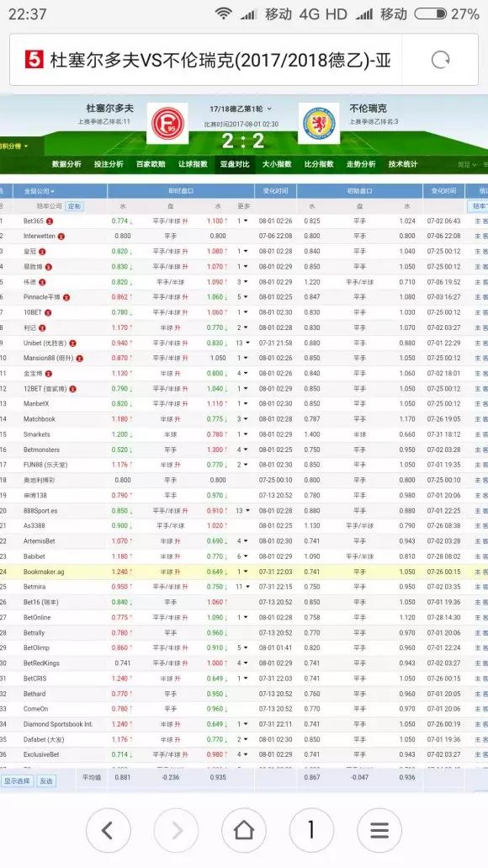The width and height of the screenshot is (488, 868).
Task: Tap the red badge next to 皇冠
Action: [43, 252]
